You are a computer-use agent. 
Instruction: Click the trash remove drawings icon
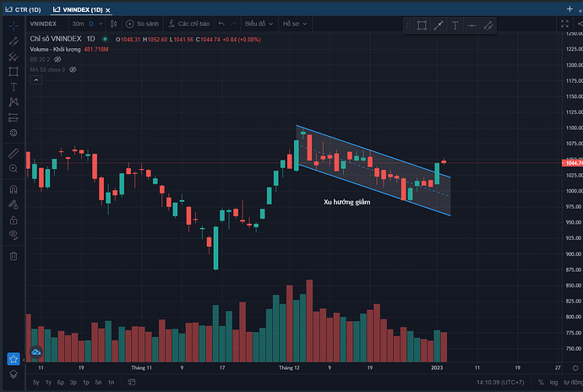(x=14, y=255)
